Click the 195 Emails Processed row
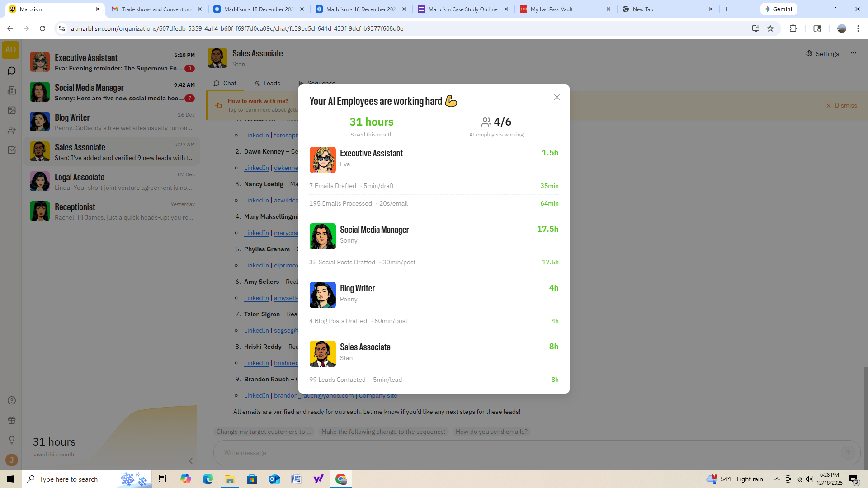 point(434,203)
